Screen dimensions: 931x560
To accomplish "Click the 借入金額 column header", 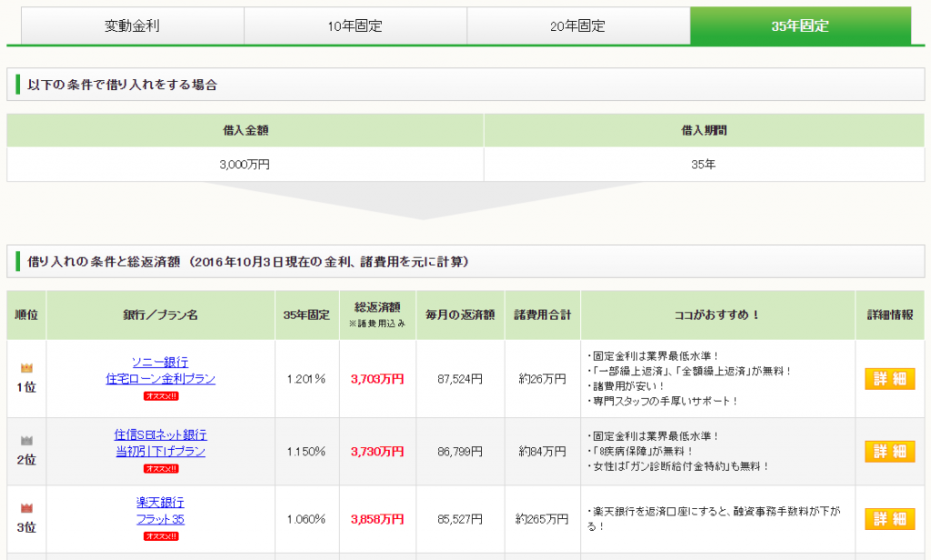I will coord(245,130).
